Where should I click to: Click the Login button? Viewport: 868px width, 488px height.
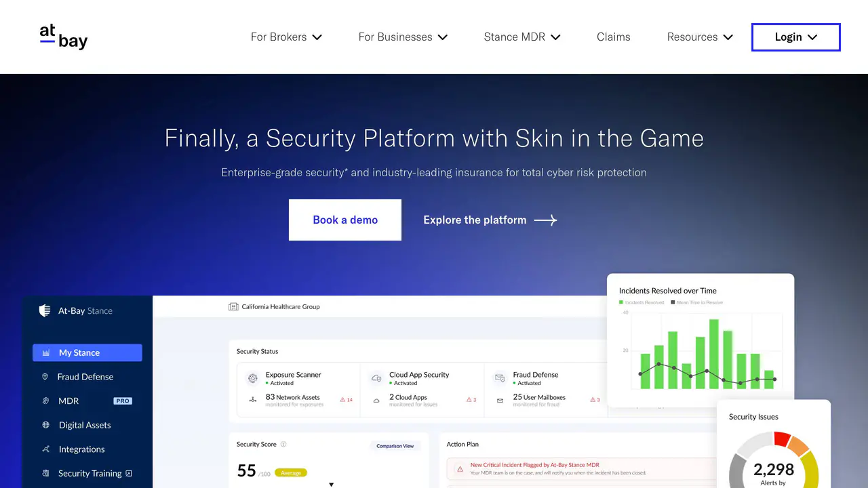(x=796, y=37)
